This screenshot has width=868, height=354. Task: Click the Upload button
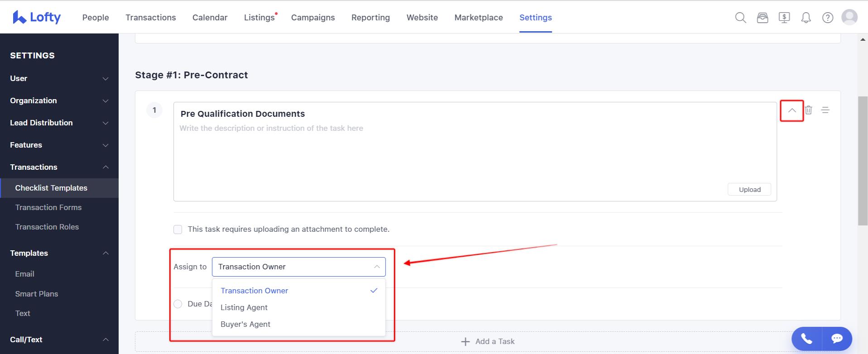(749, 190)
